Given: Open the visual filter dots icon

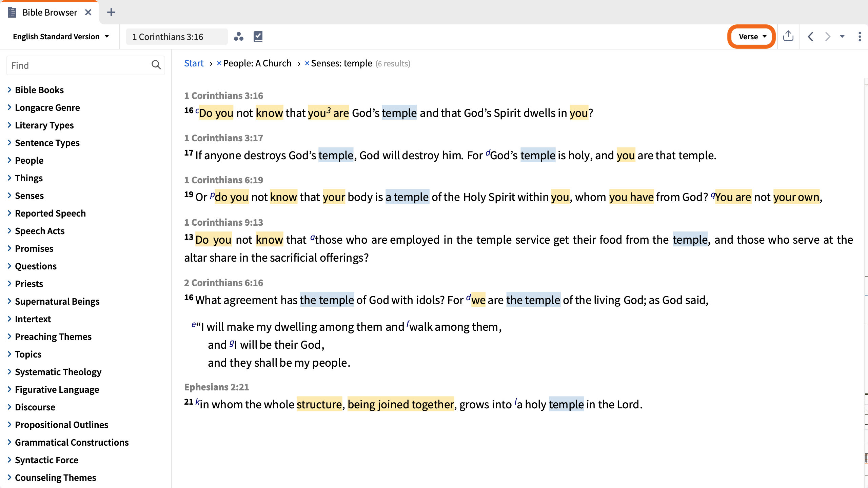Looking at the screenshot, I should point(239,37).
